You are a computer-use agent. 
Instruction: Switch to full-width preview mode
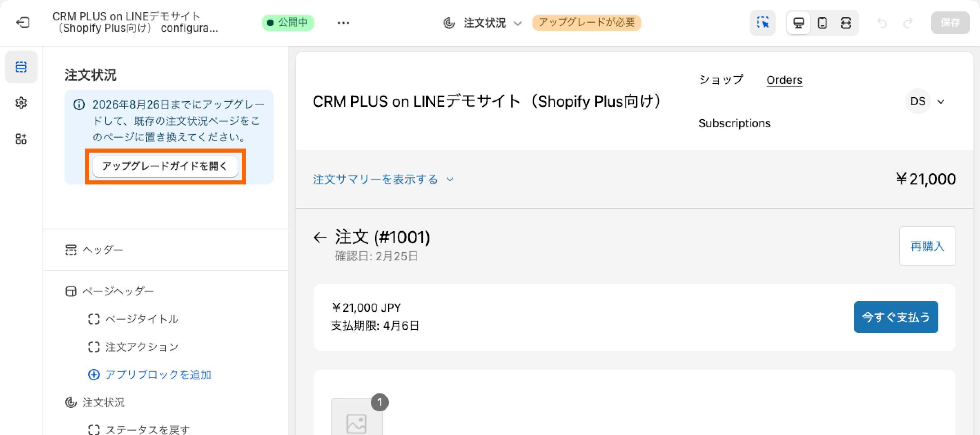point(846,23)
